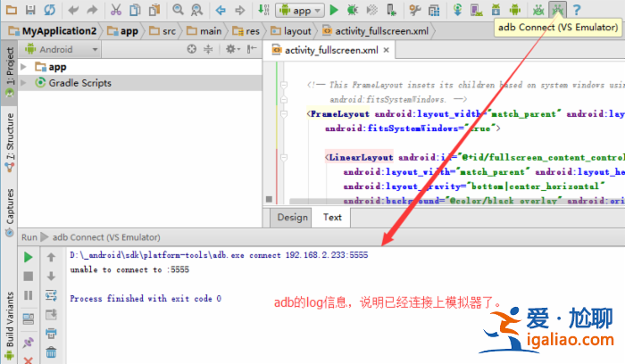The height and width of the screenshot is (364, 625).
Task: Click the Collapse All icon in Project panel
Action: pyautogui.click(x=208, y=49)
